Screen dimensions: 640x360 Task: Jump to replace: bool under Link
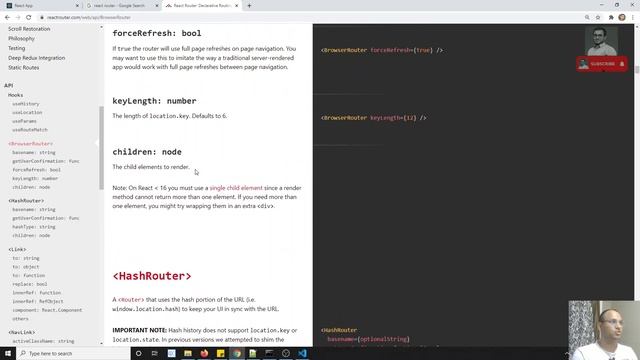coord(30,284)
